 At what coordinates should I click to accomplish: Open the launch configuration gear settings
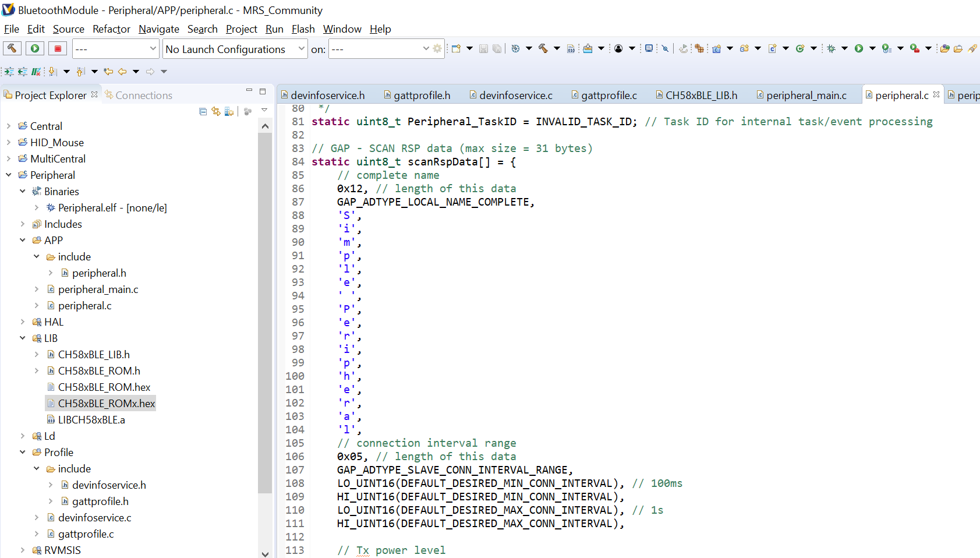click(x=437, y=49)
